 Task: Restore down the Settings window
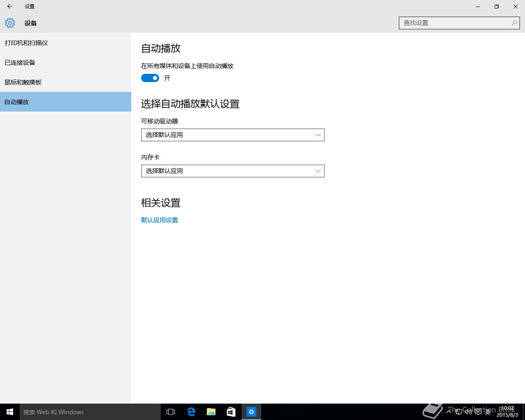click(497, 7)
